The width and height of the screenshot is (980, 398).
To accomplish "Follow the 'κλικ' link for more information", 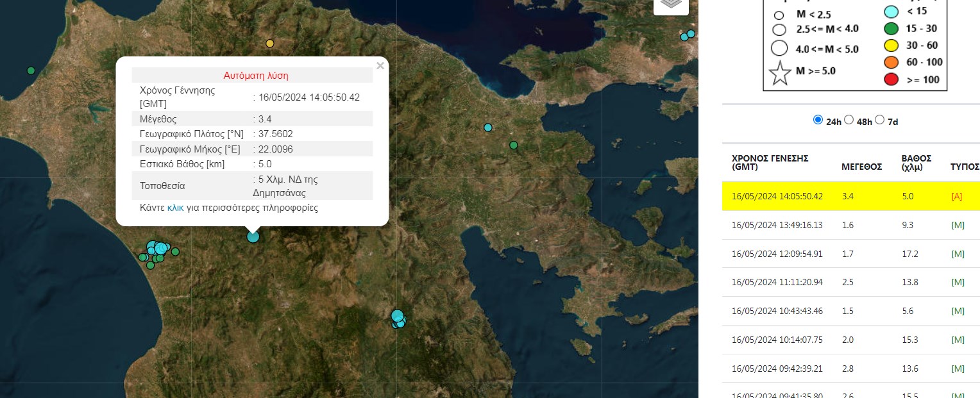I will coord(175,208).
